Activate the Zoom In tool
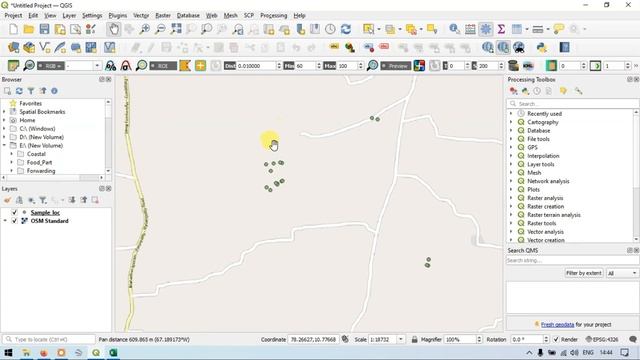Screen dimensions: 640x360 click(144, 29)
